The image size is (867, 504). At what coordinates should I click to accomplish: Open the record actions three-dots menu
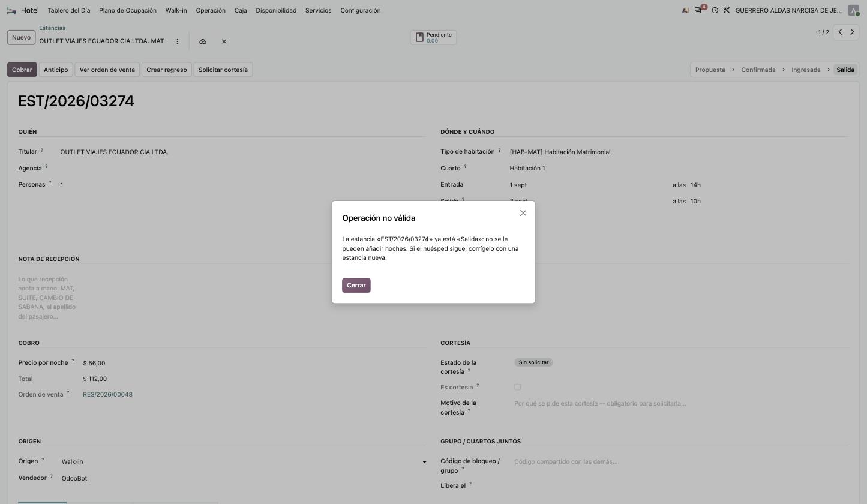(177, 41)
